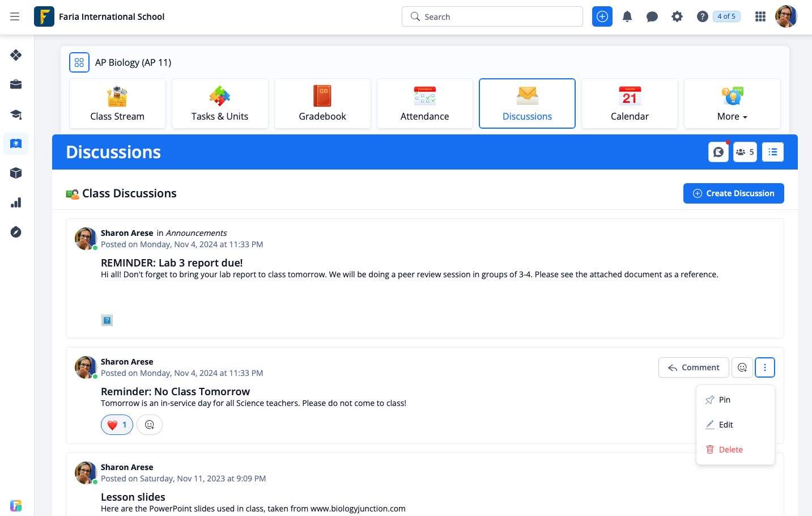The image size is (812, 516).
Task: Open the apps grid launcher icon
Action: 760,17
